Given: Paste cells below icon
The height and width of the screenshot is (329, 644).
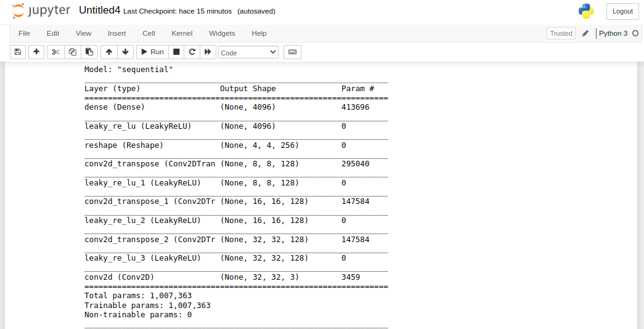Looking at the screenshot, I should pyautogui.click(x=89, y=52).
